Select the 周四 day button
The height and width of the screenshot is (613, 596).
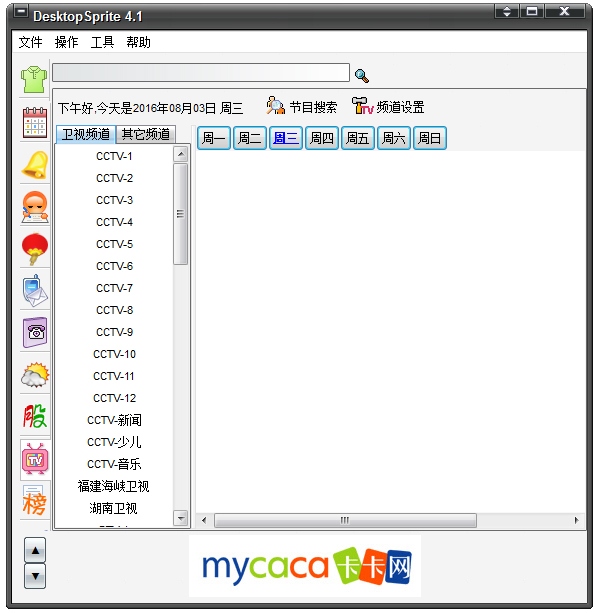(x=322, y=138)
